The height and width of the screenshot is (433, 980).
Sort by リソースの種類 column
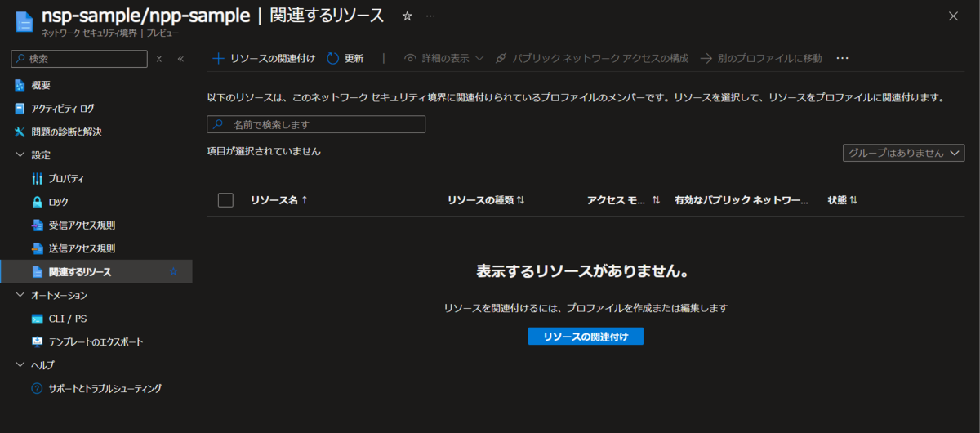coord(486,200)
